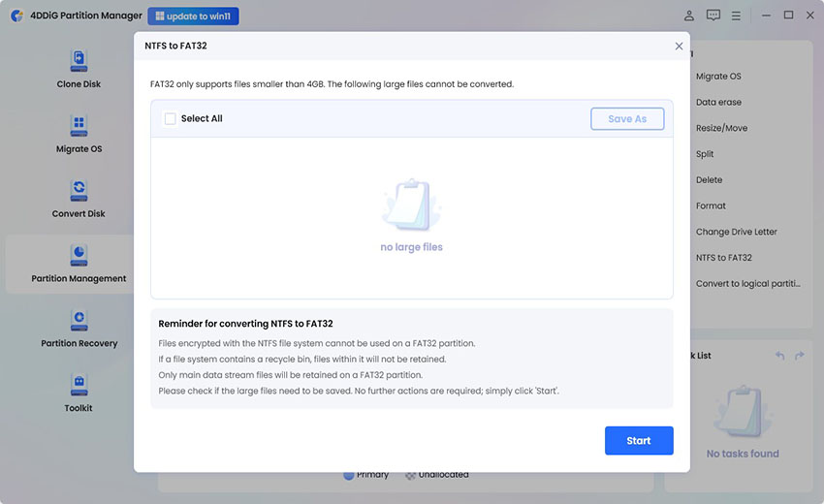The height and width of the screenshot is (504, 824).
Task: Choose Migrate OS in right panel list
Action: click(x=718, y=77)
